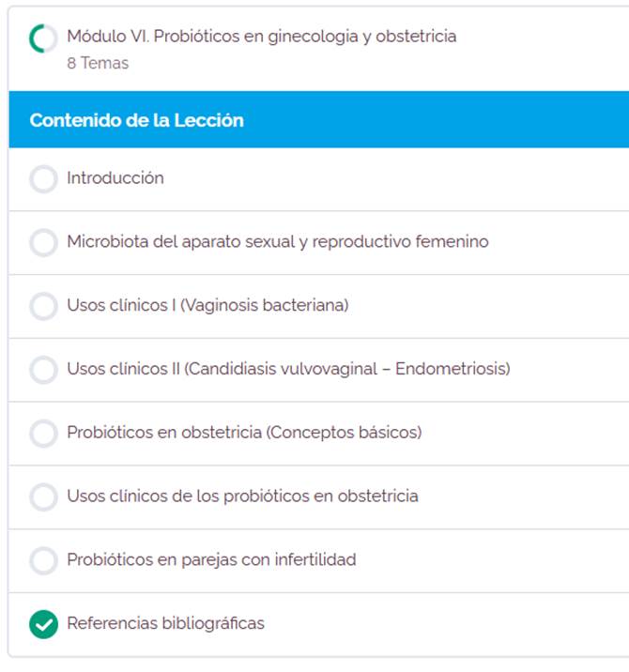Click the 8 Temas count label
The image size is (629, 672).
click(98, 64)
